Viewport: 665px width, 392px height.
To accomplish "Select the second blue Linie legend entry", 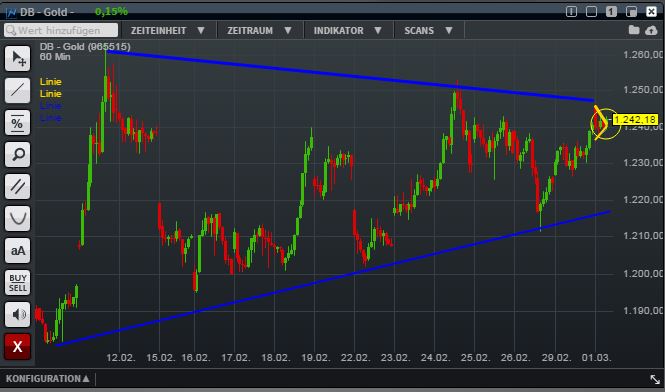I will tap(50, 118).
